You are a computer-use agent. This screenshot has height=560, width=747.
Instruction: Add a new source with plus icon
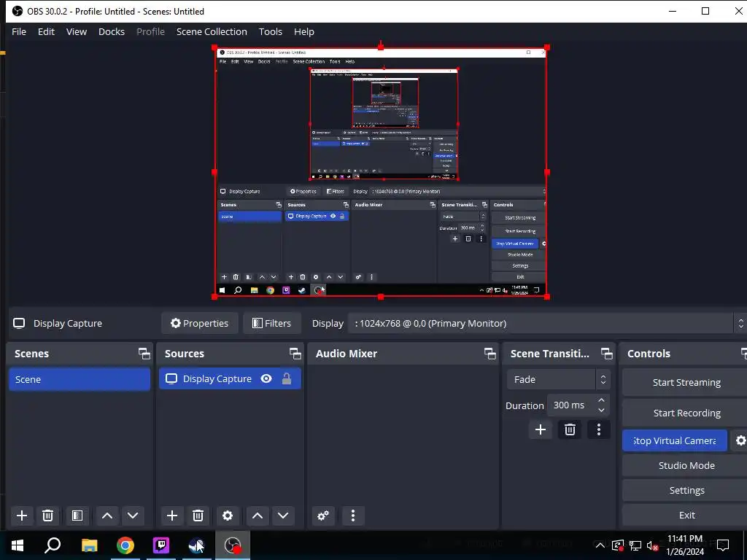[x=172, y=516]
